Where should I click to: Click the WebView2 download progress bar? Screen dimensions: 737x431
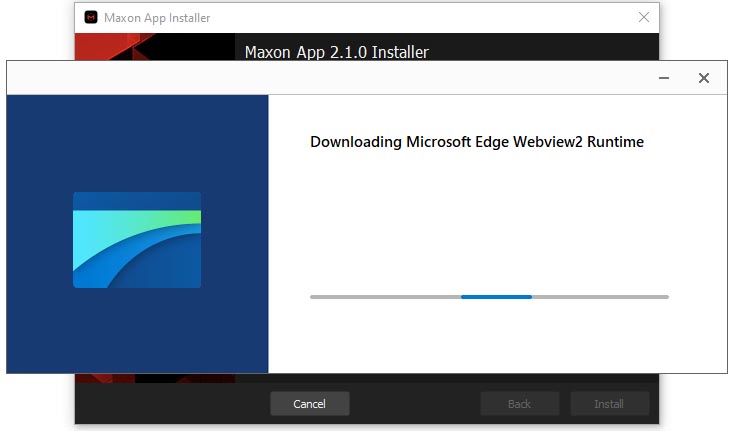(x=489, y=297)
